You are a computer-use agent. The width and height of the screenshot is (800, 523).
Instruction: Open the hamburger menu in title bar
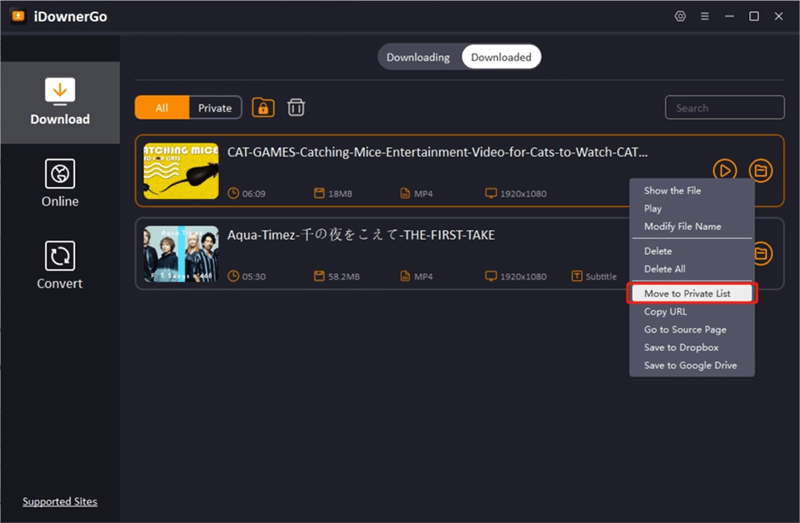point(705,17)
